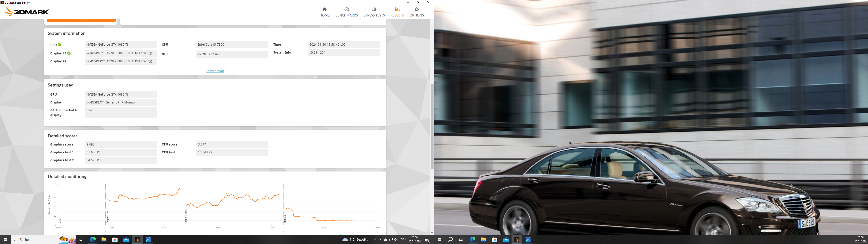Open Microsoft Edge from the taskbar
The height and width of the screenshot is (244, 868).
(x=93, y=239)
